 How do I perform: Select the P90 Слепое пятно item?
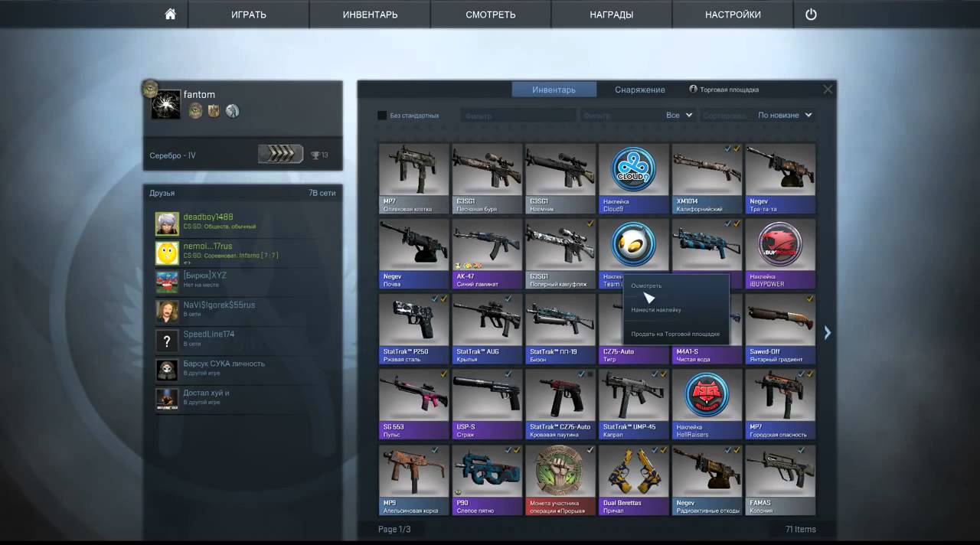(488, 480)
